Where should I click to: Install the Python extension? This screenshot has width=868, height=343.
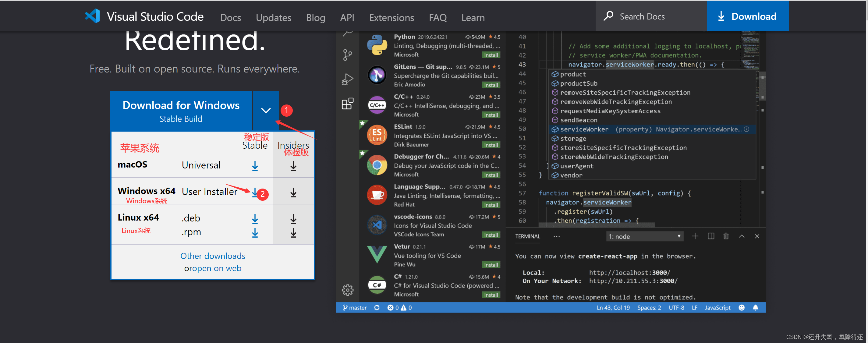491,55
